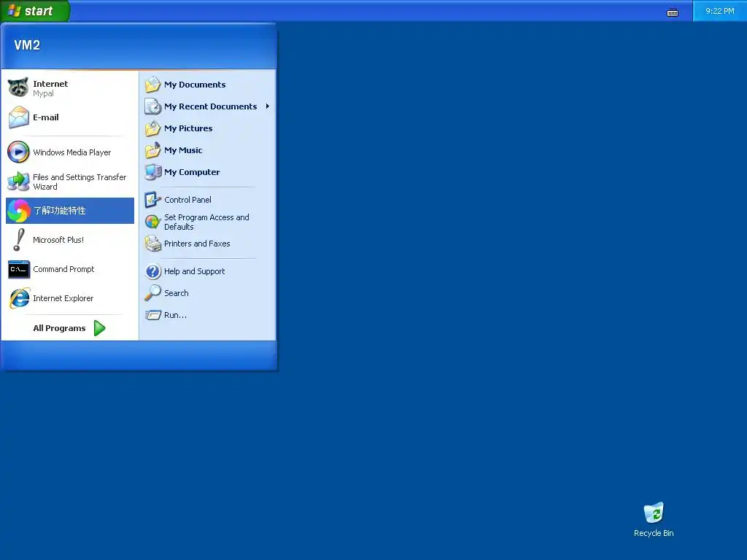
Task: Click the My Music label
Action: coord(183,150)
